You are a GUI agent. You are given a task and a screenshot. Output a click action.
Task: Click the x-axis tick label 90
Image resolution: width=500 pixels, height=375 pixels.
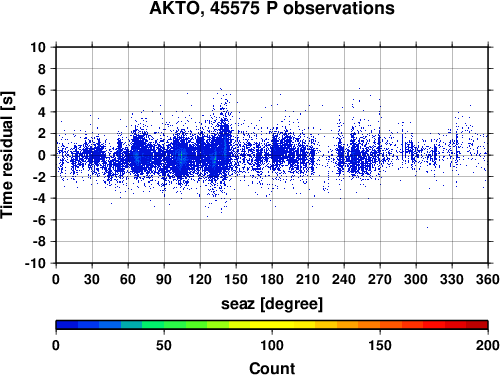coord(164,279)
